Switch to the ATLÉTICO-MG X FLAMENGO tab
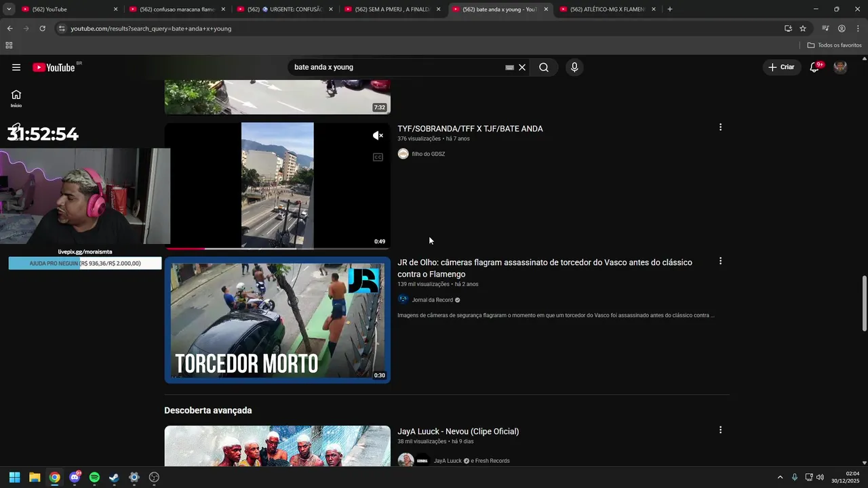The width and height of the screenshot is (868, 488). (607, 9)
